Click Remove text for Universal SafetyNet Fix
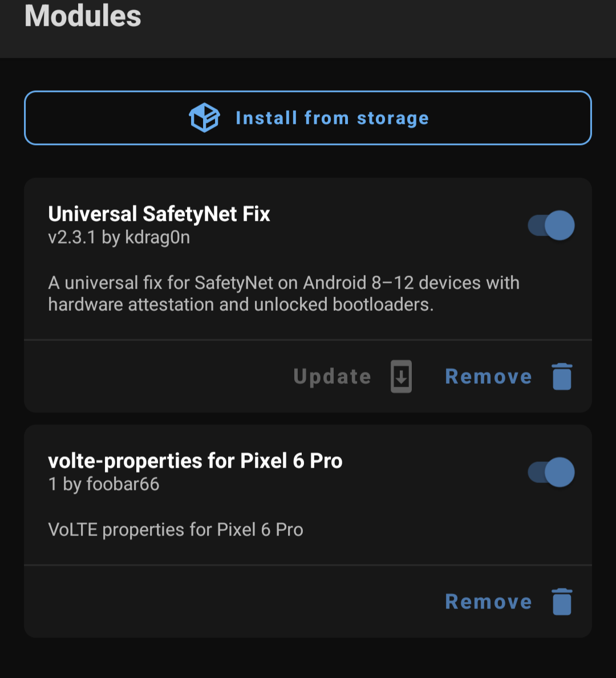The width and height of the screenshot is (616, 678). tap(488, 376)
